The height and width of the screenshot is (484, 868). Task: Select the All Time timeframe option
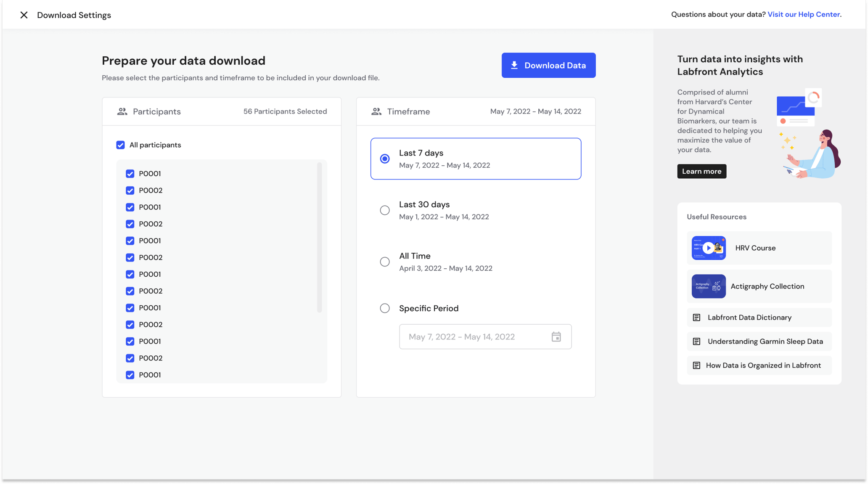[x=385, y=262]
